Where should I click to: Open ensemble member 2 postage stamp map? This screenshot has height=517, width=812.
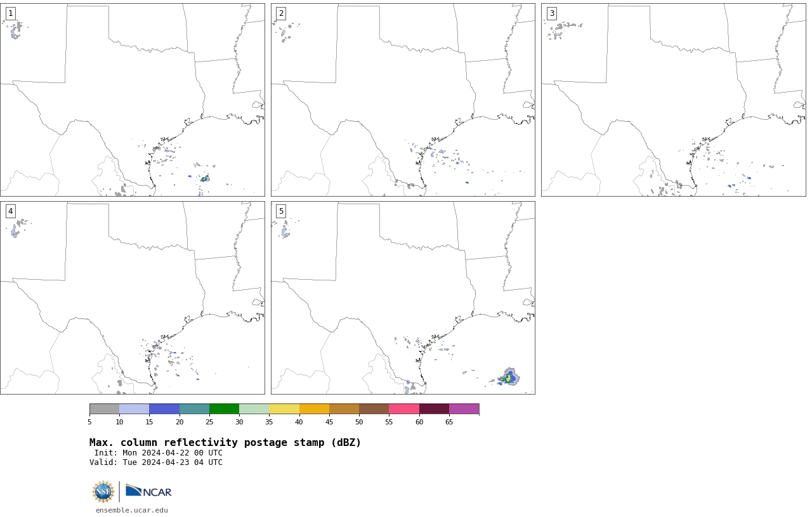click(x=403, y=100)
